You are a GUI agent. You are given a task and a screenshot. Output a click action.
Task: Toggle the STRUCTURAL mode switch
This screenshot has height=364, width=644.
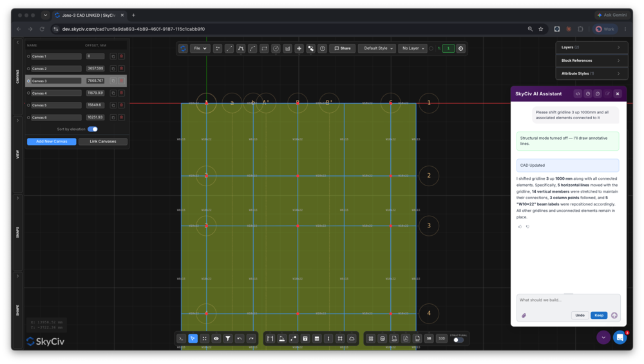pyautogui.click(x=459, y=340)
